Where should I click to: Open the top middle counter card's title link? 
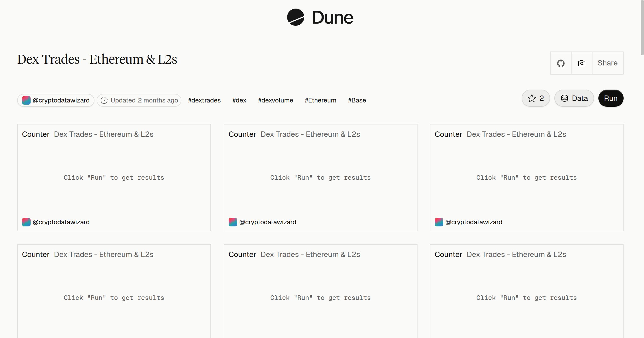(x=310, y=134)
